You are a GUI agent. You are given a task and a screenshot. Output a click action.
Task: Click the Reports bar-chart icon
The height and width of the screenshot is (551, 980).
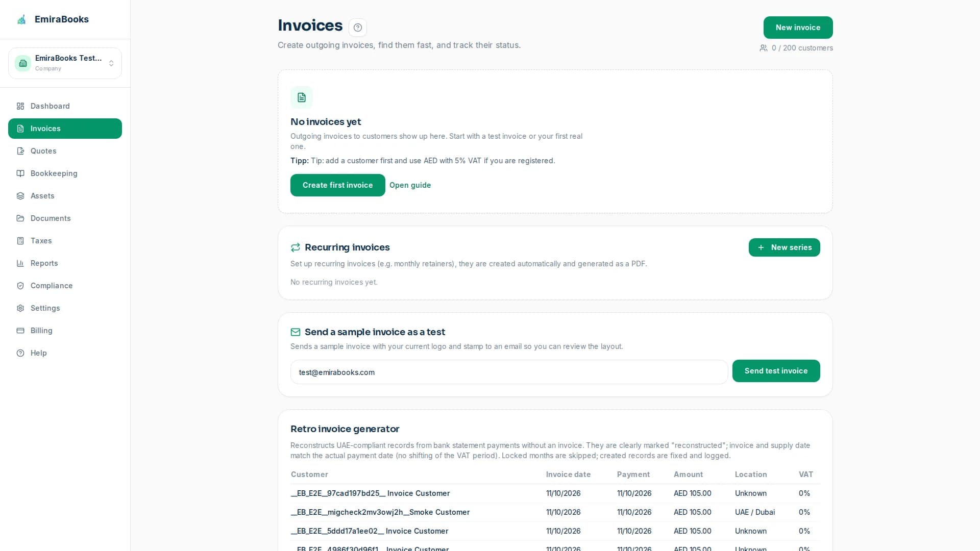(x=20, y=263)
